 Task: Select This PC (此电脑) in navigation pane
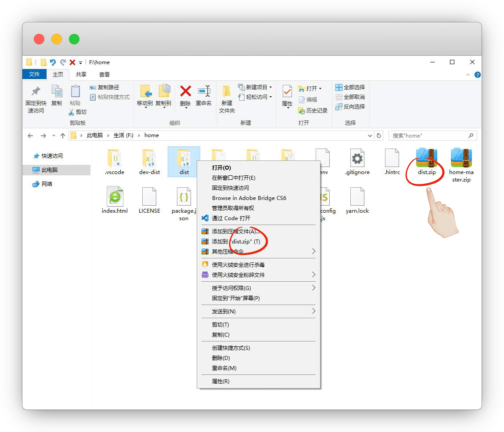(x=49, y=170)
